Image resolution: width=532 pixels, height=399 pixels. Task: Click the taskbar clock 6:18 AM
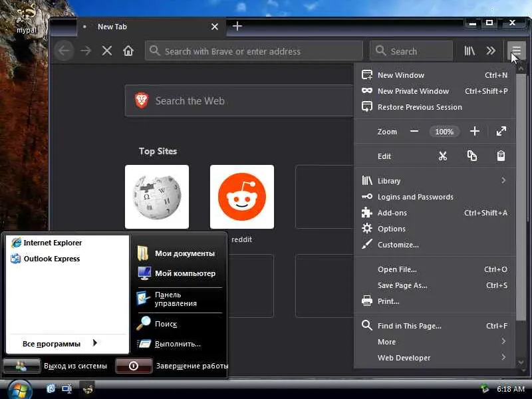coord(511,389)
